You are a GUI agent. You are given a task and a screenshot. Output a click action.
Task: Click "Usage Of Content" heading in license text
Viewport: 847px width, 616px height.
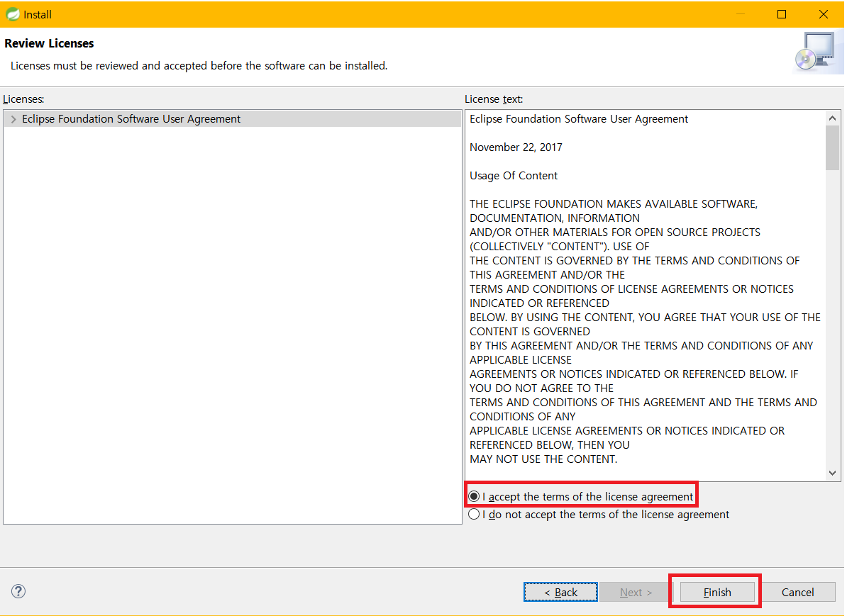coord(513,176)
